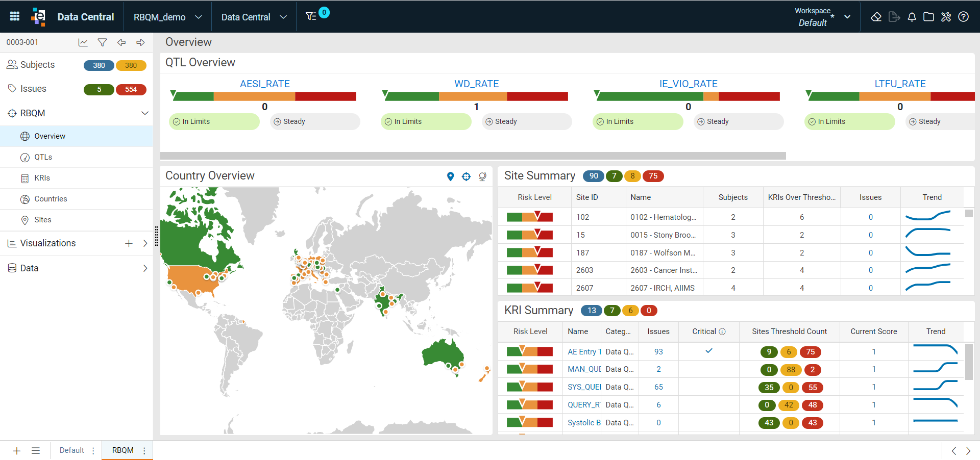
Task: Toggle the green 7 KRI Summary badge
Action: tap(612, 311)
